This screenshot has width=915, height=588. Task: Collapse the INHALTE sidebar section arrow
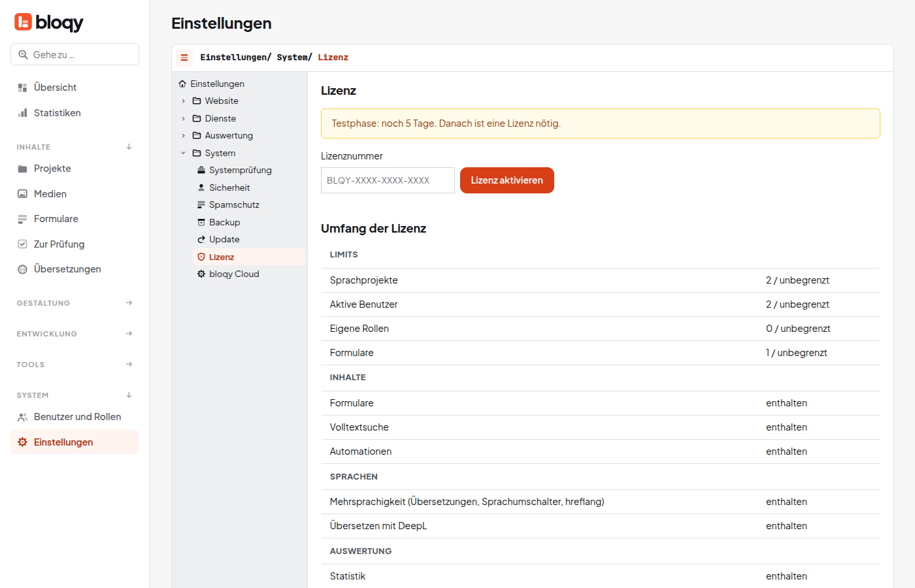(129, 147)
